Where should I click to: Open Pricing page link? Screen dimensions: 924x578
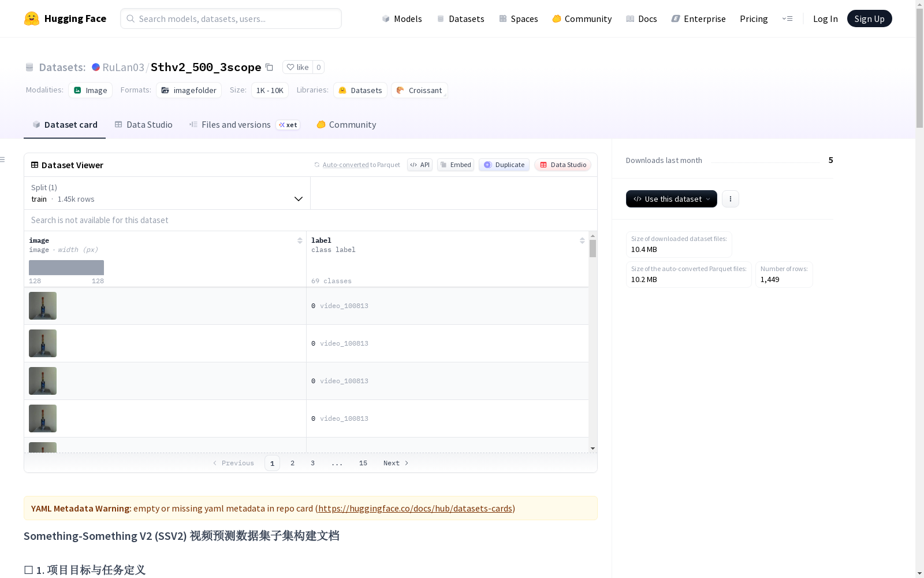[754, 18]
